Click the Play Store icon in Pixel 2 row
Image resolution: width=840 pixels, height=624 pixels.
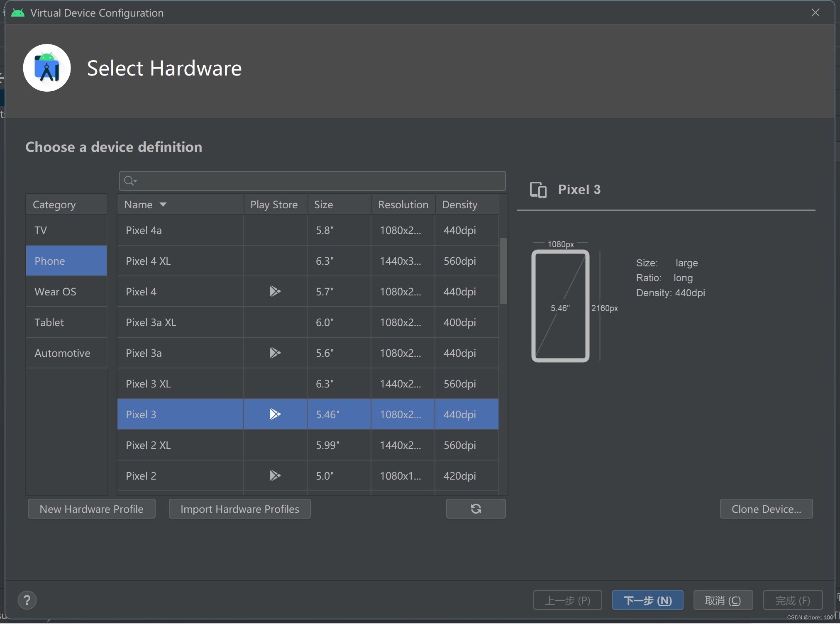coord(275,475)
